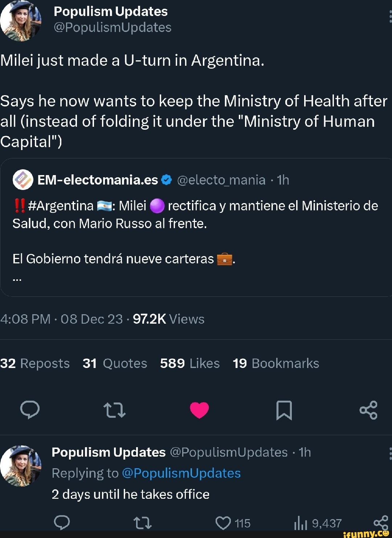Bookmark the main tweet
The image size is (392, 538).
tap(284, 410)
